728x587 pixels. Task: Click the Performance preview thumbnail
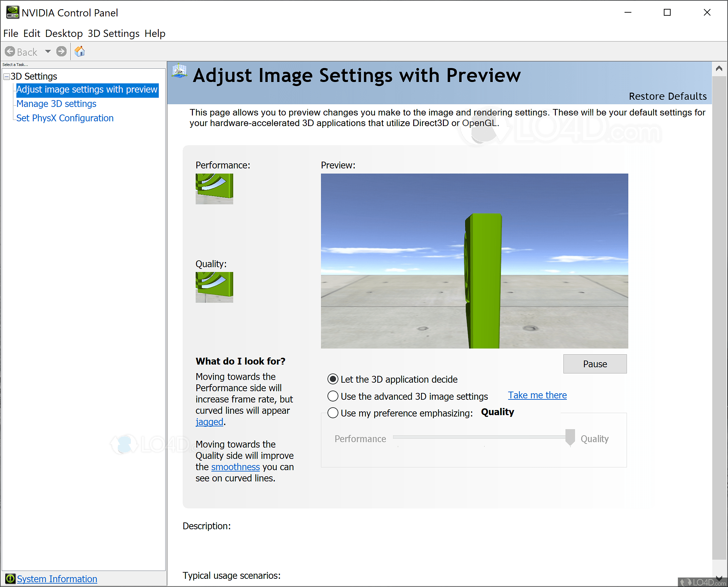coord(214,189)
